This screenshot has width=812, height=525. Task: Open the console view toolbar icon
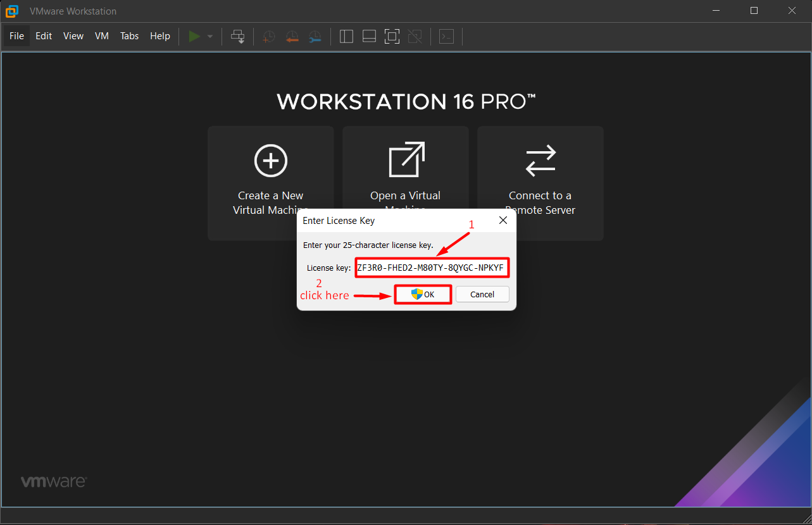[x=447, y=37]
